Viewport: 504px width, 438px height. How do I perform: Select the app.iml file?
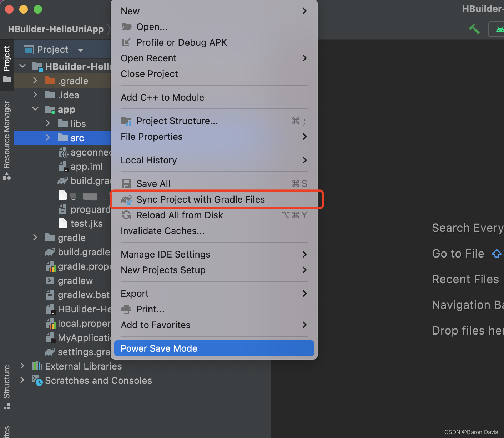(x=86, y=167)
